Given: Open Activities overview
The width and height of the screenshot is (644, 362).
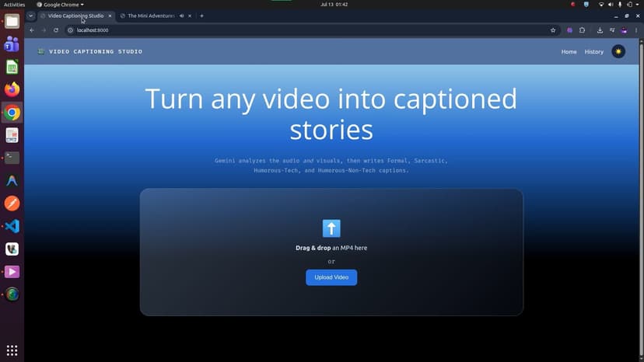Looking at the screenshot, I should (x=14, y=5).
